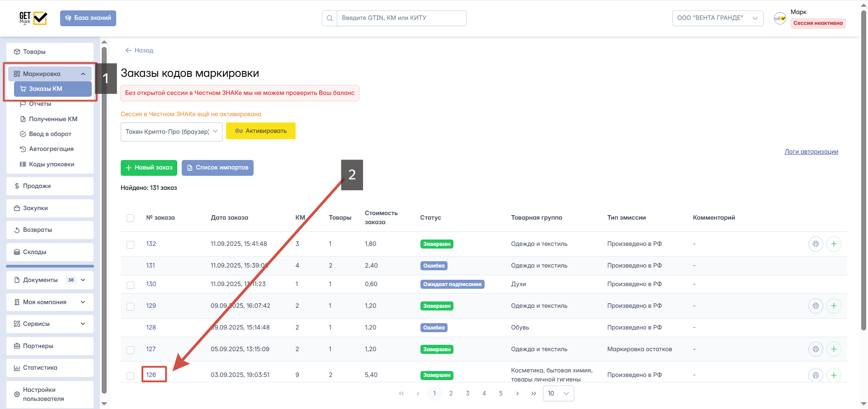Open order number 131

151,265
